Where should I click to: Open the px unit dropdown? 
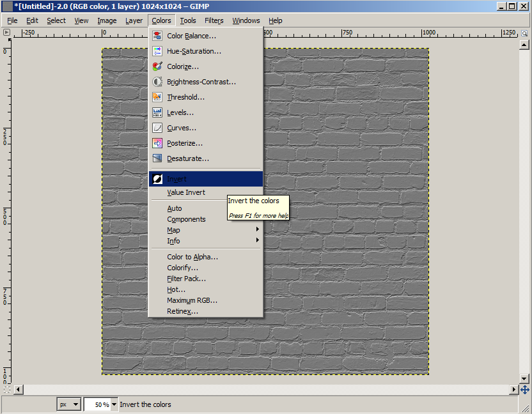pos(69,404)
